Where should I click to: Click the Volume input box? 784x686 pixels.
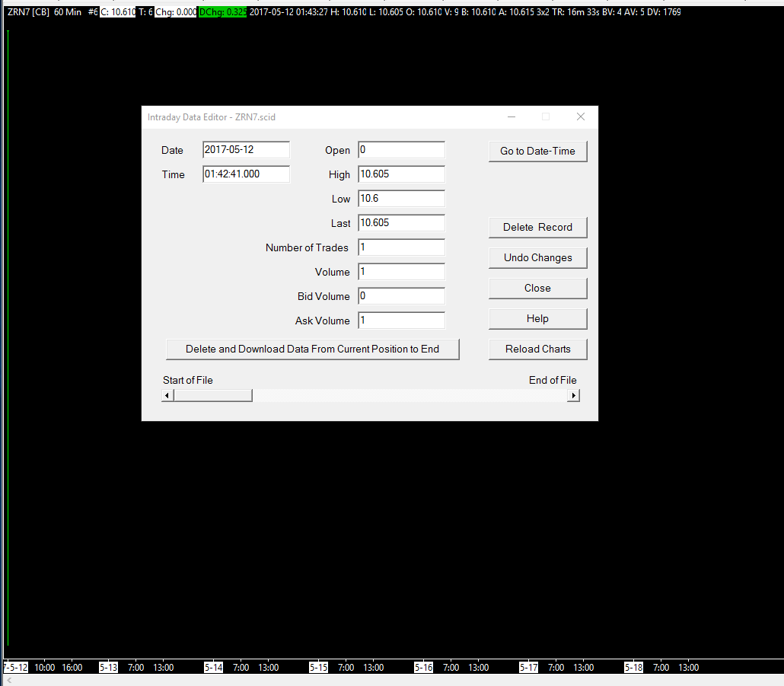pos(401,272)
